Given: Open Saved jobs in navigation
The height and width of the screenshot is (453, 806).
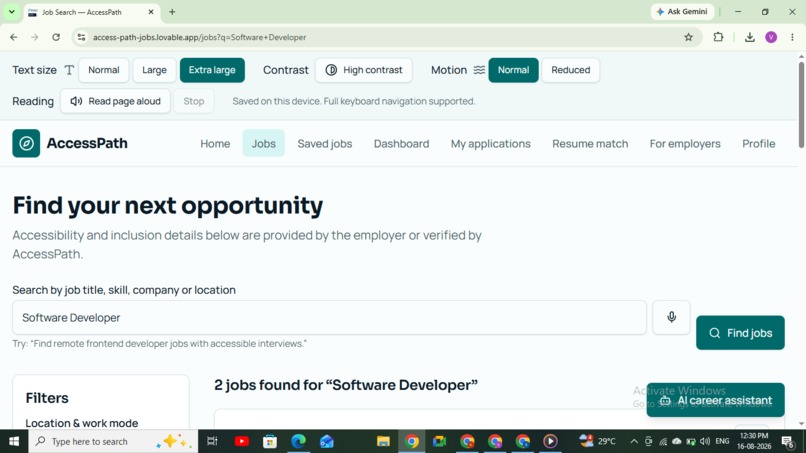Looking at the screenshot, I should 324,143.
